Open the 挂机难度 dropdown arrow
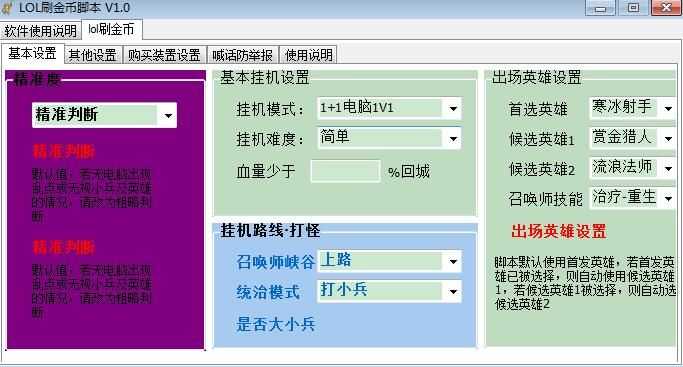683x367 pixels. click(x=453, y=139)
